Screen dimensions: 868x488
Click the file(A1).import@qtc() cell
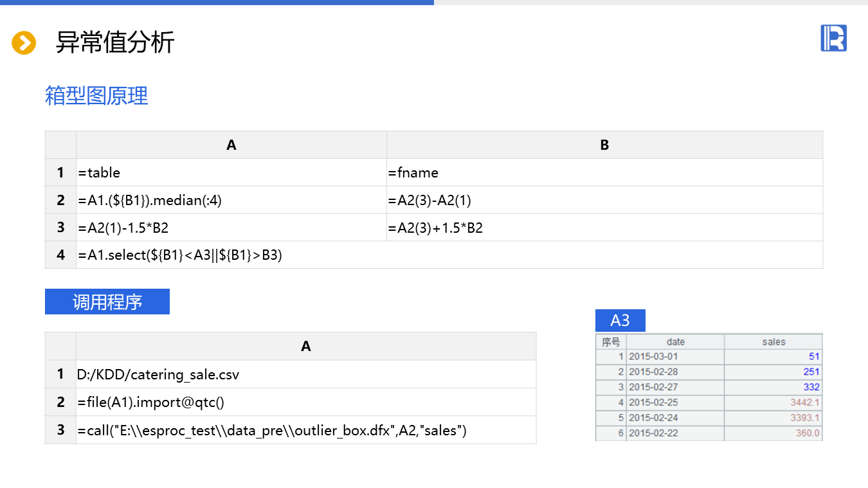click(x=305, y=402)
